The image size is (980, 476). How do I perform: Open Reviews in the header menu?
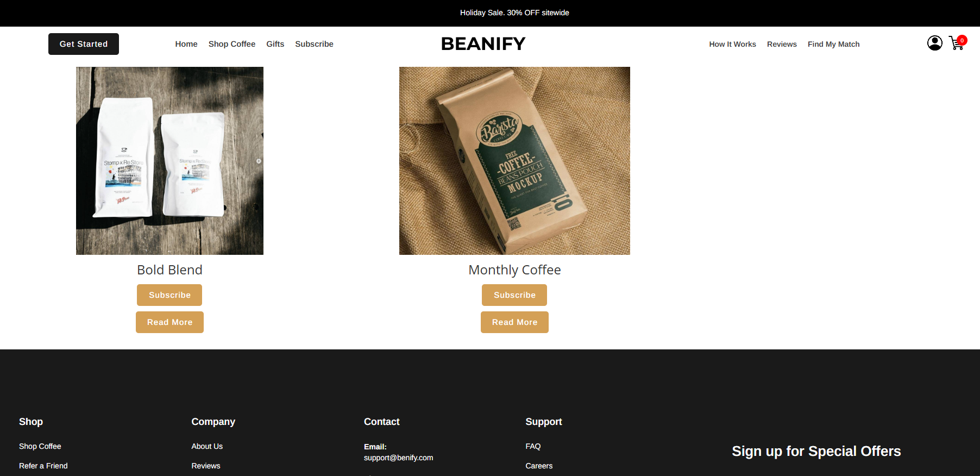[x=782, y=44]
